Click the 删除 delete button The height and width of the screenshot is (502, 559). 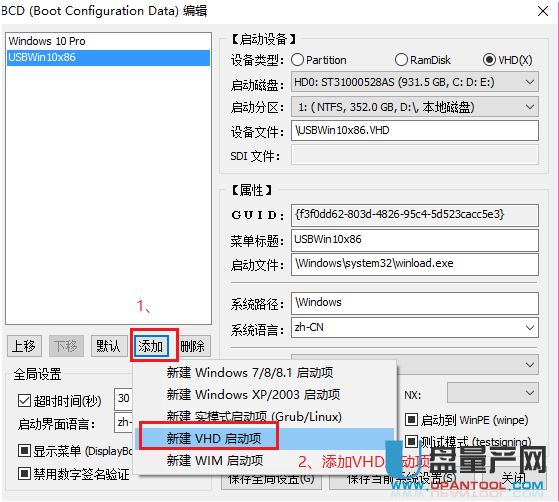(x=193, y=346)
